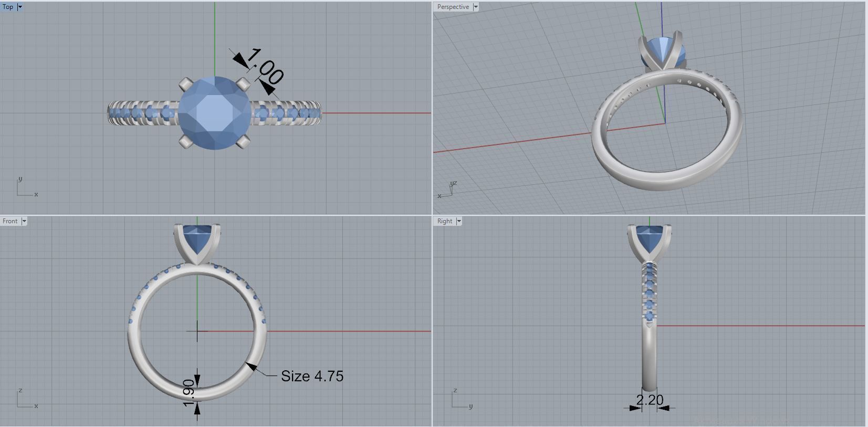Select the 1.90 shank thickness dimension
The height and width of the screenshot is (427, 868).
coord(190,393)
